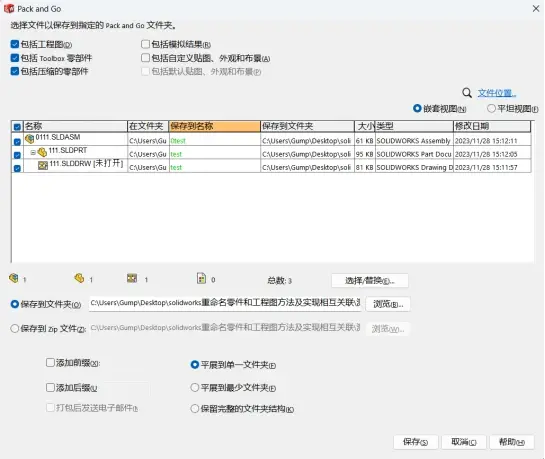Close the Pack and Go dialog
The height and width of the screenshot is (459, 545).
point(536,9)
